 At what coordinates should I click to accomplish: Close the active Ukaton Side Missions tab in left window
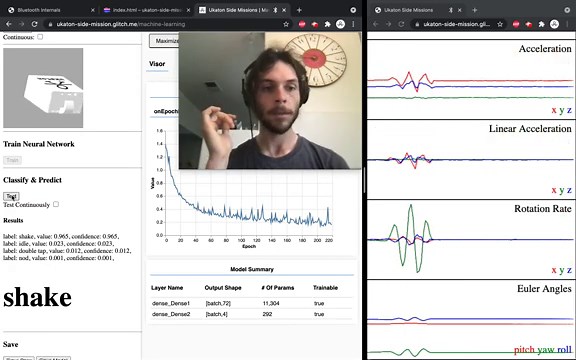[x=285, y=10]
